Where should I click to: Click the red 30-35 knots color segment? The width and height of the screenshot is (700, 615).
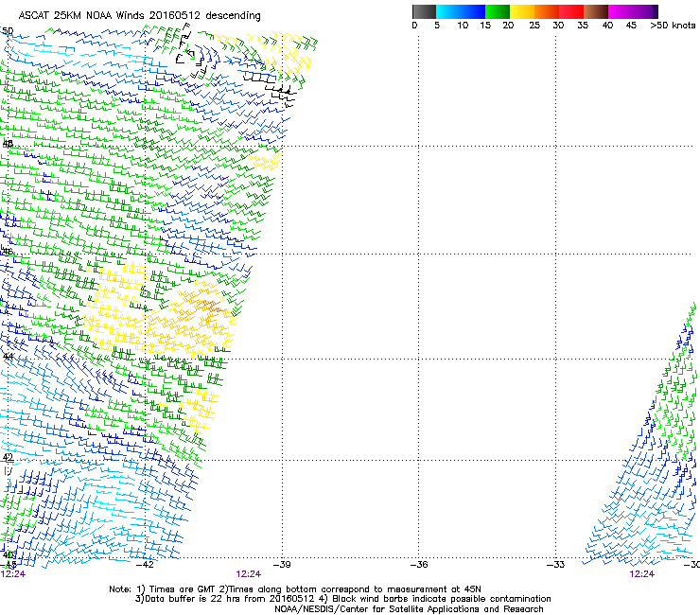[x=571, y=11]
